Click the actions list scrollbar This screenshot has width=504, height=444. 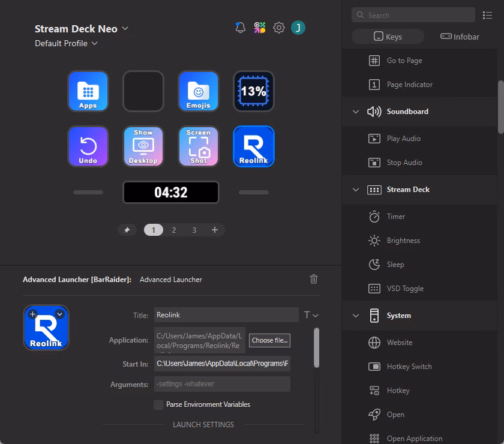[500, 107]
